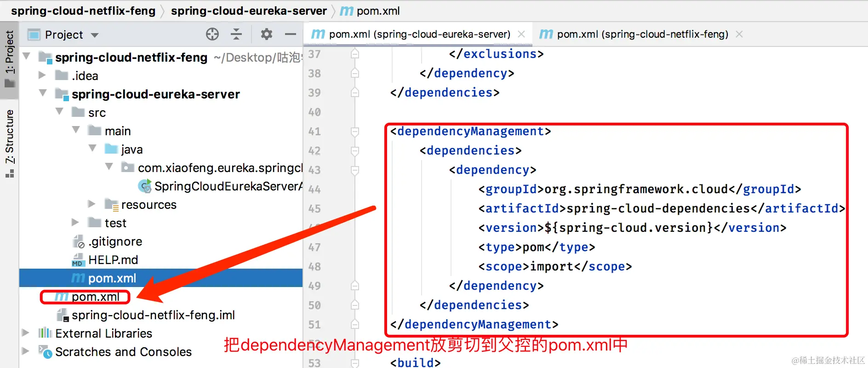Screen dimensions: 868x368
Task: Expand the test folder arrow
Action: (x=75, y=222)
